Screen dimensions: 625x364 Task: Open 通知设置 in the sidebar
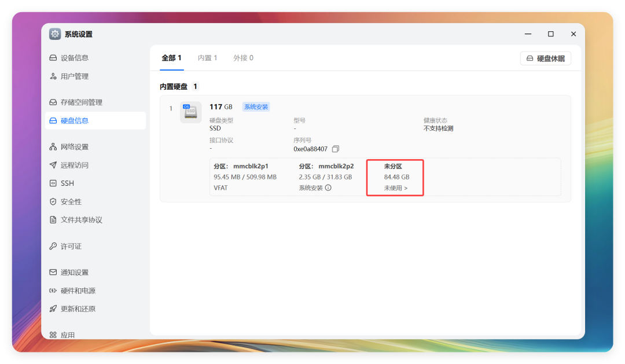coord(95,273)
